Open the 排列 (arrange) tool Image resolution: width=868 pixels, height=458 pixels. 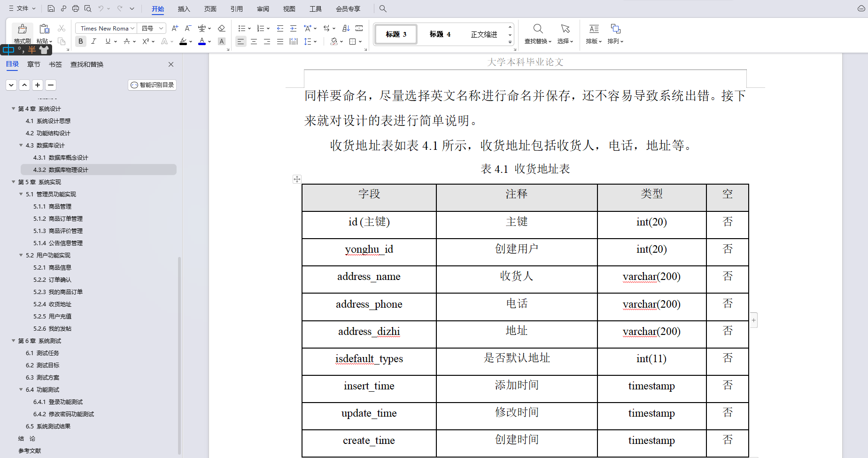point(614,33)
